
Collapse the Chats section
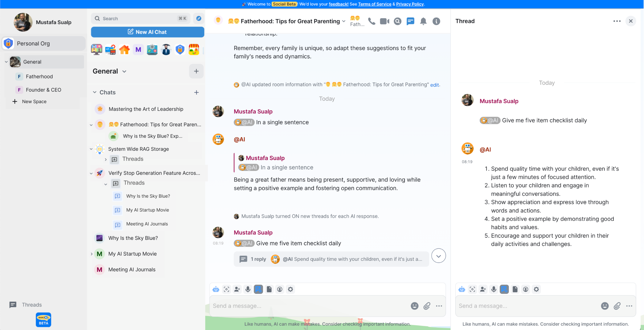click(x=94, y=92)
